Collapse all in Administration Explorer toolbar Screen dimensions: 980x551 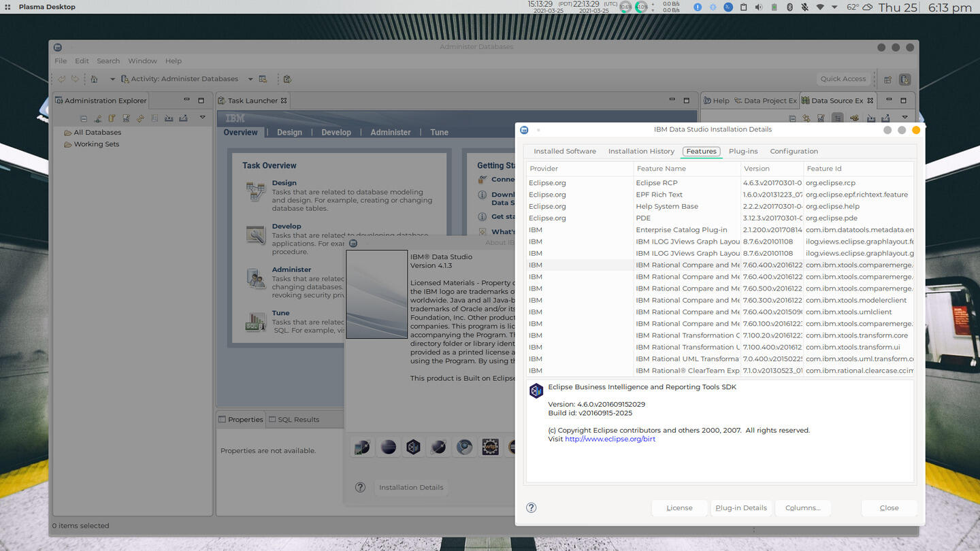coord(84,118)
